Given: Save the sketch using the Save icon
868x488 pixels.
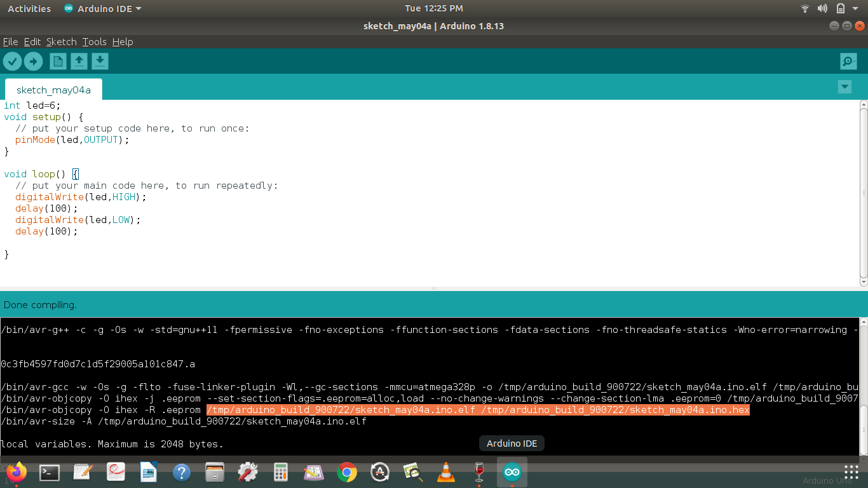Looking at the screenshot, I should [100, 61].
